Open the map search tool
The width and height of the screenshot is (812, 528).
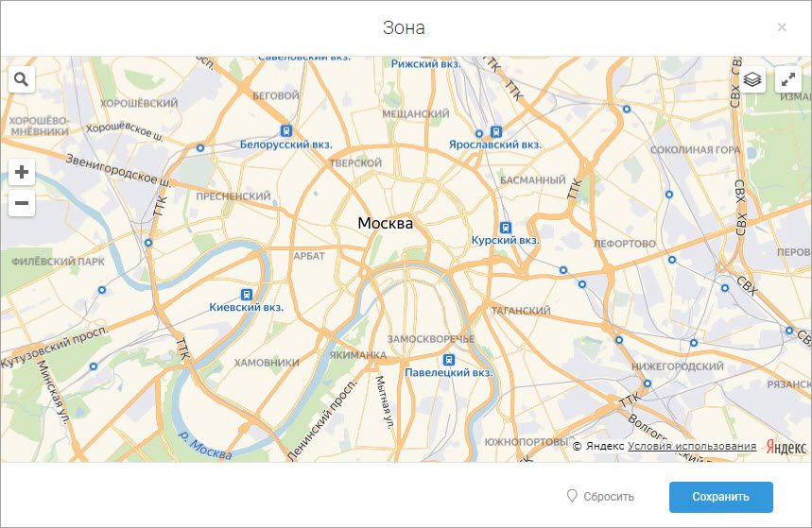click(x=21, y=79)
